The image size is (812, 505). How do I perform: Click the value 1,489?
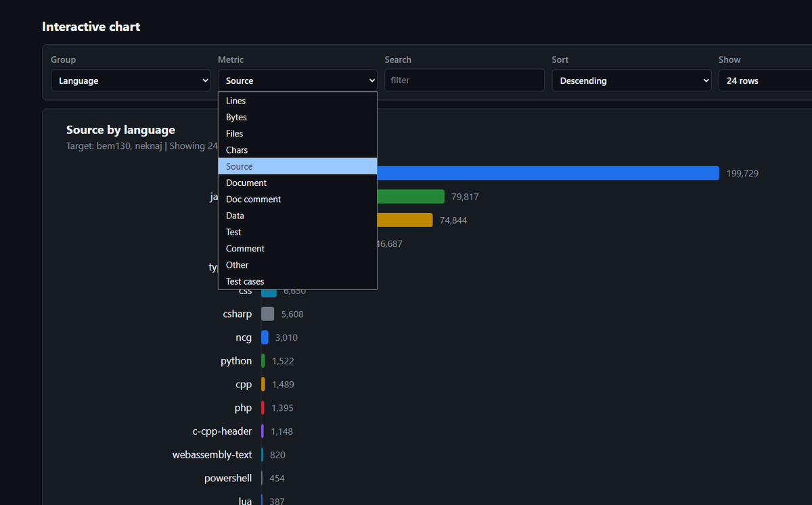[x=283, y=385]
